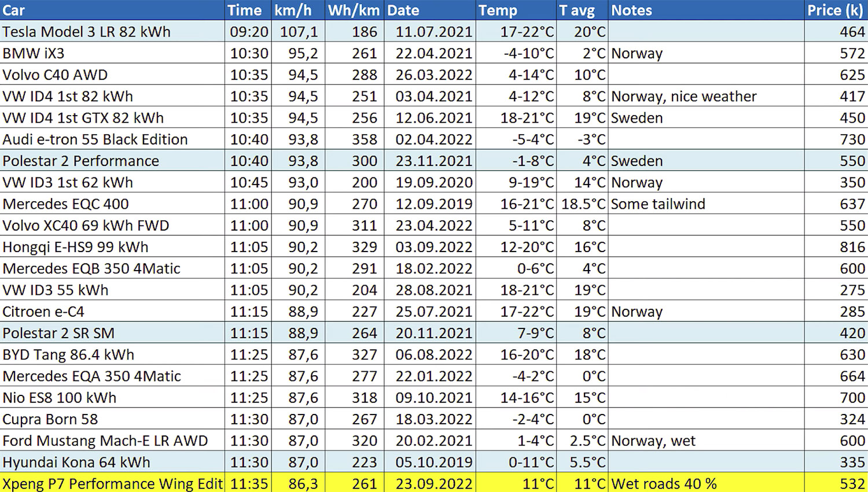Image resolution: width=868 pixels, height=492 pixels.
Task: Click the Tesla speed cell '107,1'
Action: tap(298, 31)
